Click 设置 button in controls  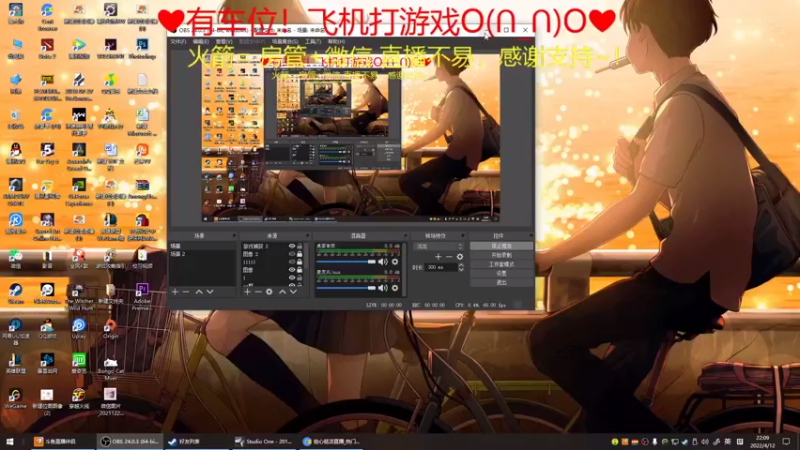501,273
